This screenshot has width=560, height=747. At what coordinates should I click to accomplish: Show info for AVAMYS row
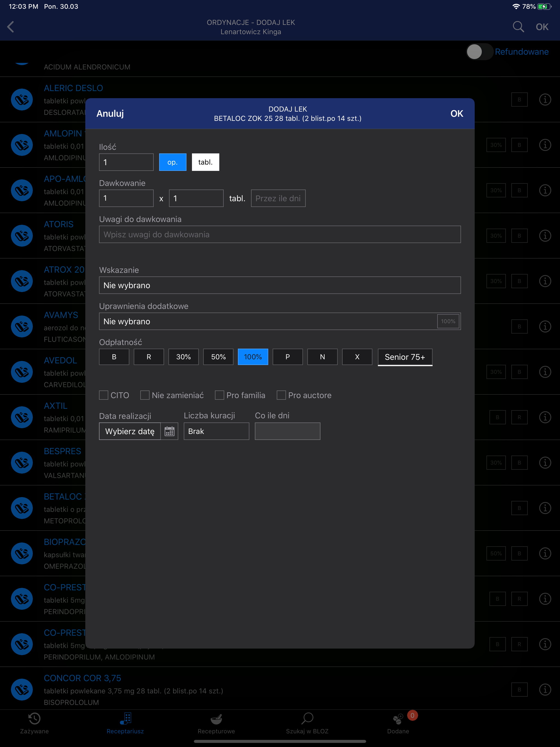[x=545, y=326]
